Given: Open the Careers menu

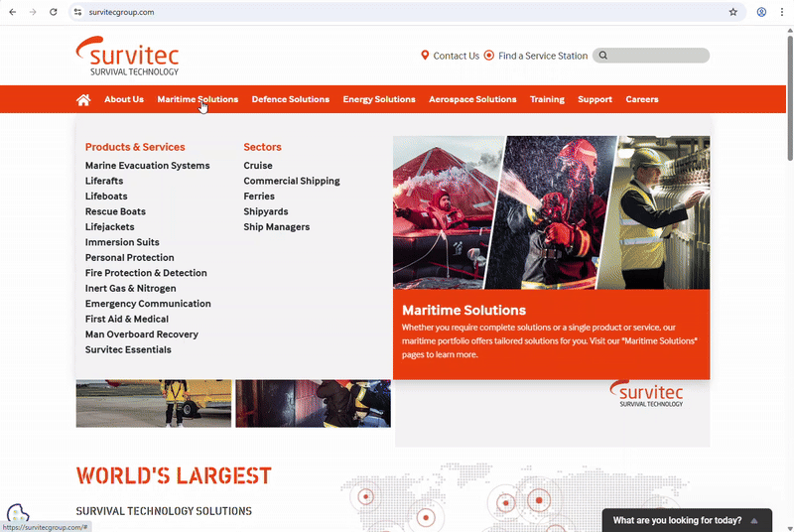Looking at the screenshot, I should pyautogui.click(x=642, y=99).
